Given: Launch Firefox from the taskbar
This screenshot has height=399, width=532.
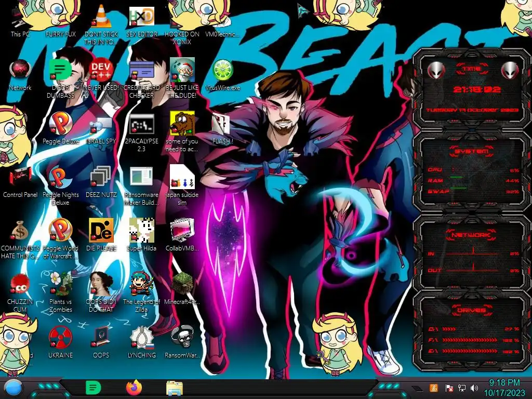Looking at the screenshot, I should [x=134, y=388].
